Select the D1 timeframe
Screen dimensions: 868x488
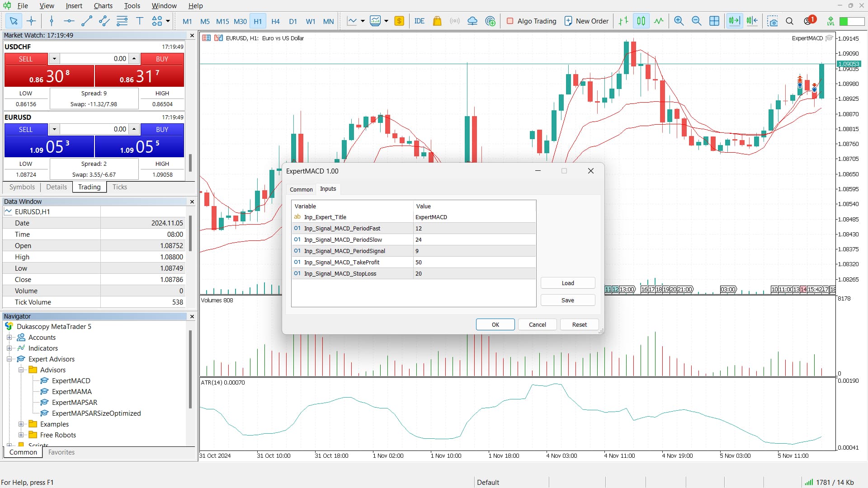[x=293, y=21]
